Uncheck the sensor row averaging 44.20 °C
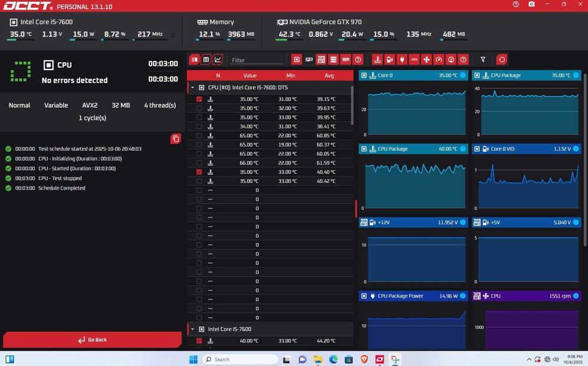This screenshot has height=366, width=588. click(x=199, y=341)
